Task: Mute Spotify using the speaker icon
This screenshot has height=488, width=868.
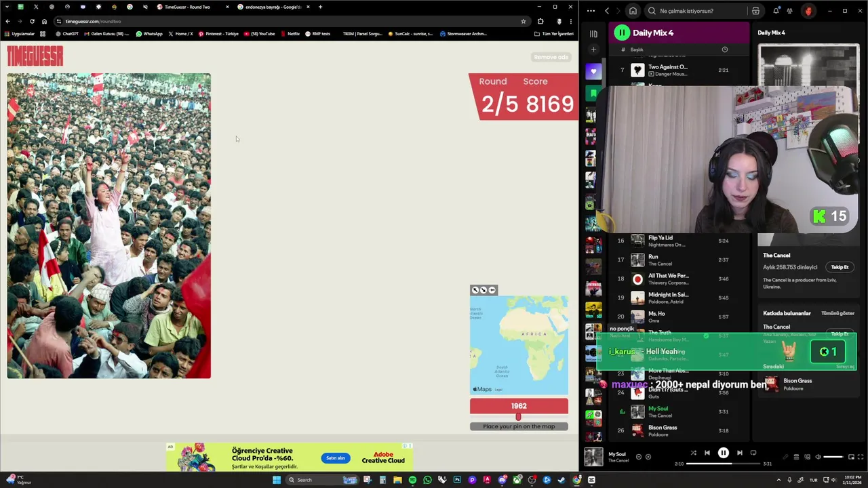Action: pos(817,457)
